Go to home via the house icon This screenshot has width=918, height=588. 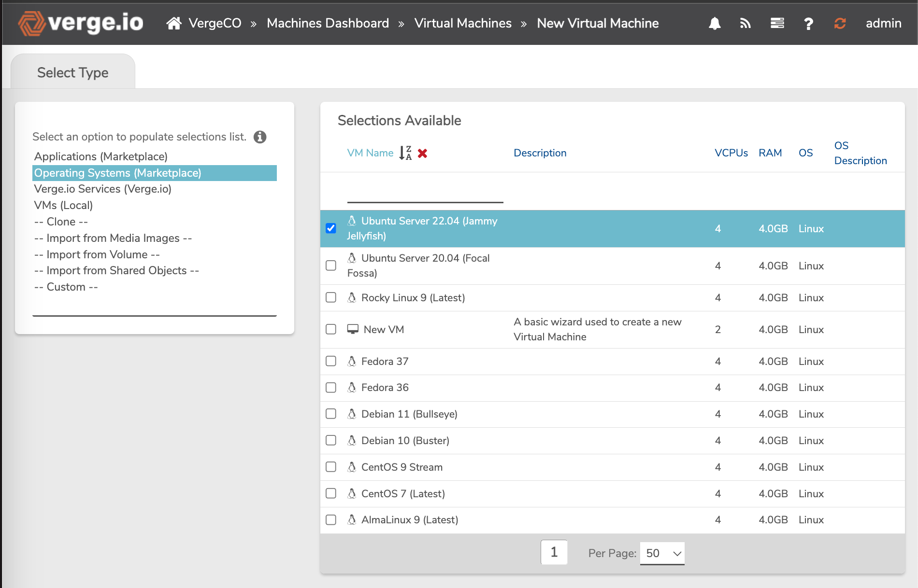pyautogui.click(x=174, y=23)
